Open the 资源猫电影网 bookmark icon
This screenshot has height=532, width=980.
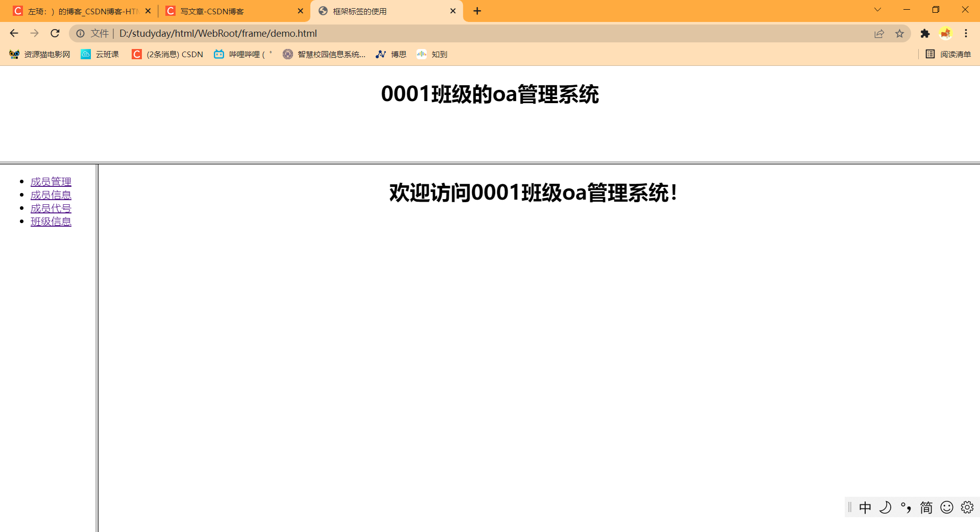(14, 54)
